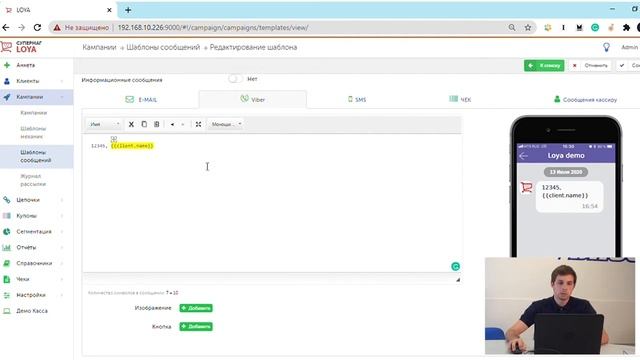Click the highlighted {{client.name}} placeholder
Screen dimensions: 640x360
click(132, 146)
